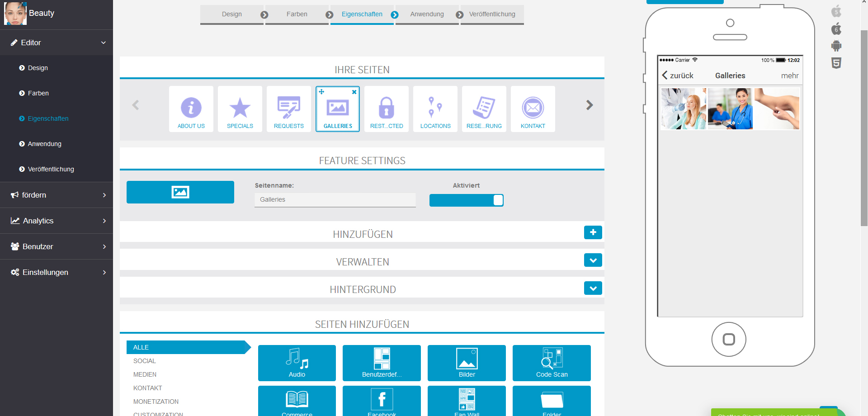Select the Galleries page tile

click(x=338, y=109)
